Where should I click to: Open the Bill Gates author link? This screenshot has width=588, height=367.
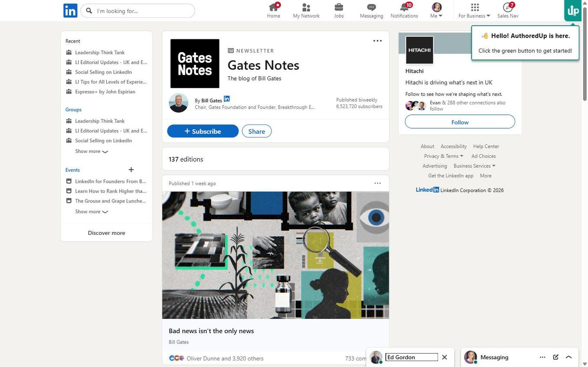[x=212, y=101]
